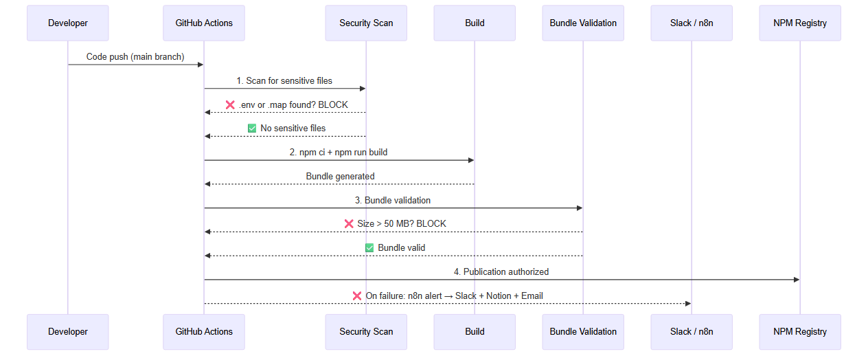
Task: Select the '1. Scan for sensitive files' text
Action: pyautogui.click(x=284, y=81)
